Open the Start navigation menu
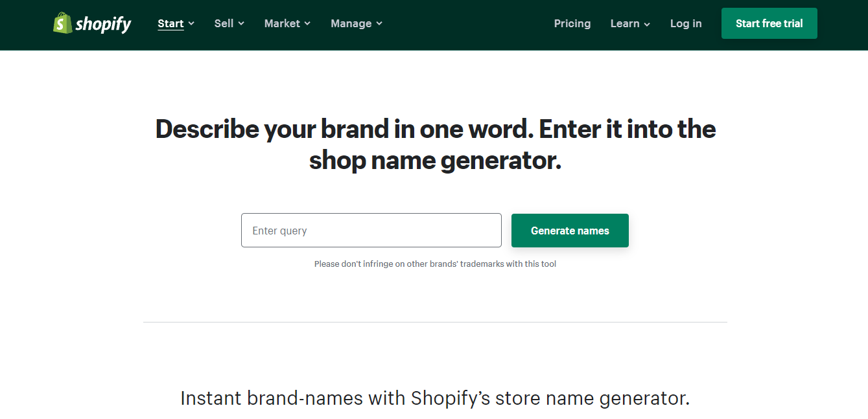 pyautogui.click(x=176, y=23)
